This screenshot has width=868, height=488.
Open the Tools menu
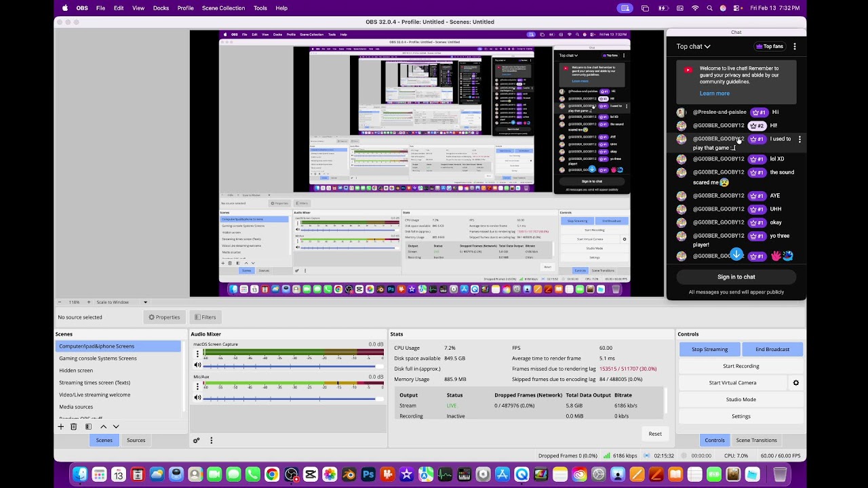click(260, 8)
